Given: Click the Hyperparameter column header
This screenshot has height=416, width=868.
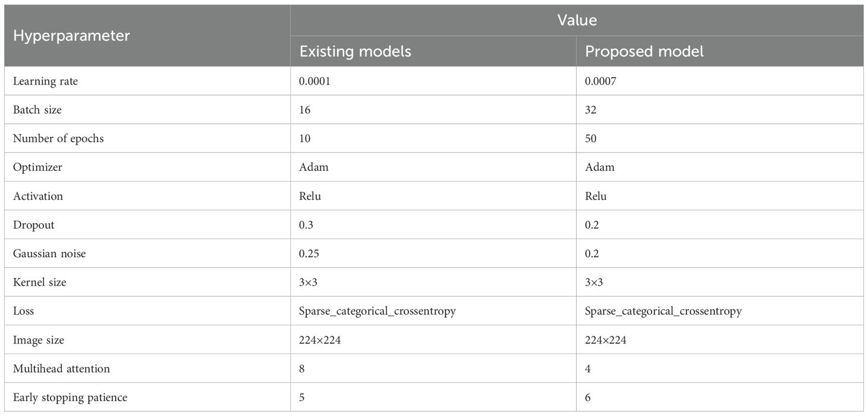Looking at the screenshot, I should pos(71,36).
